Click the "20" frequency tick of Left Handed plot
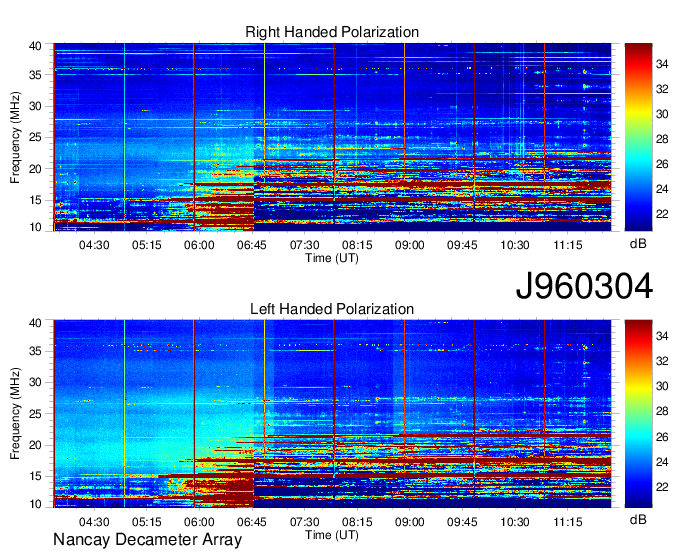Viewport: 680px width, 552px height. 35,445
